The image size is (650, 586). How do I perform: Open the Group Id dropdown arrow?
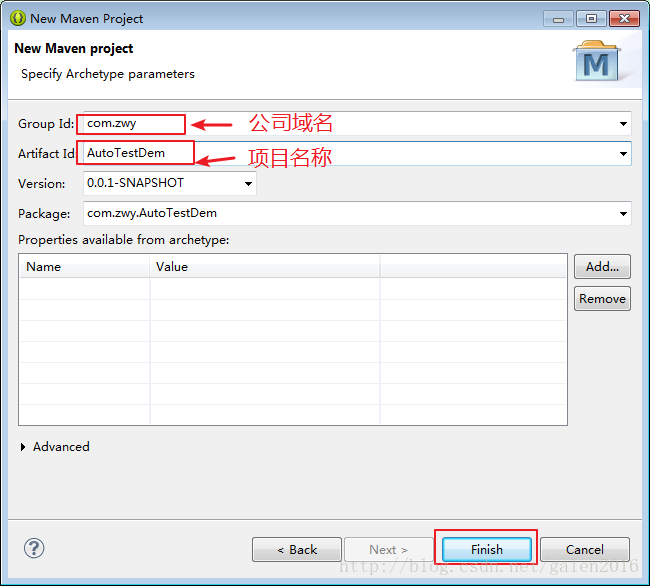623,124
